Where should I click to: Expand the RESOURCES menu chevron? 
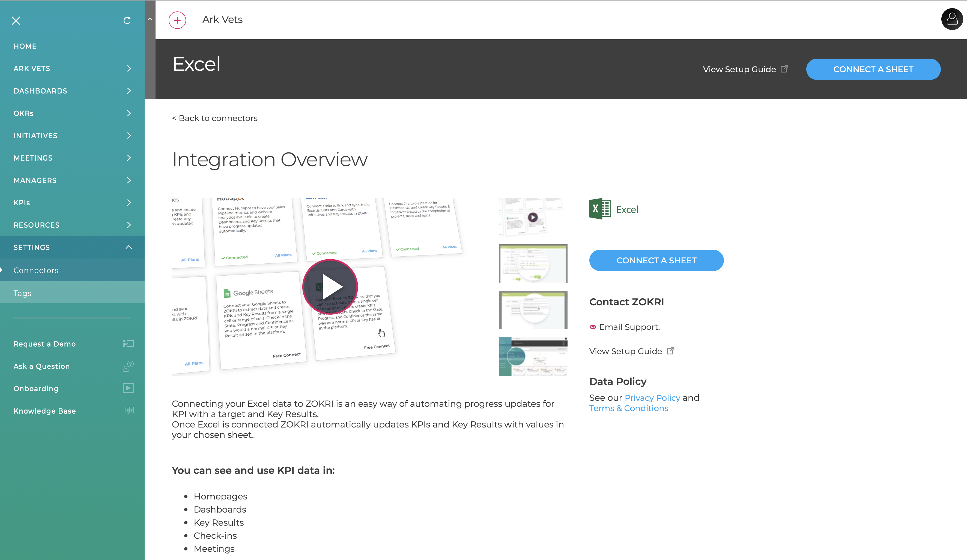click(129, 225)
